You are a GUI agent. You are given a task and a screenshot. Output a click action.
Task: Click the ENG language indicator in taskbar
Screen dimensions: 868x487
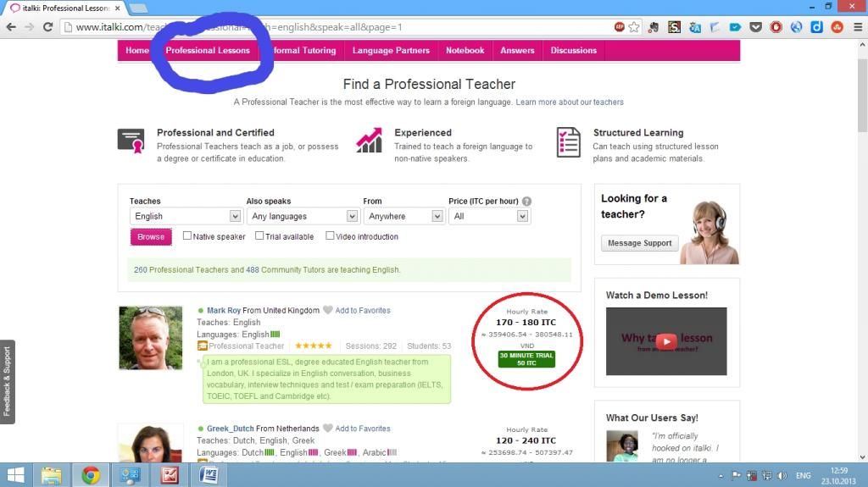[804, 475]
